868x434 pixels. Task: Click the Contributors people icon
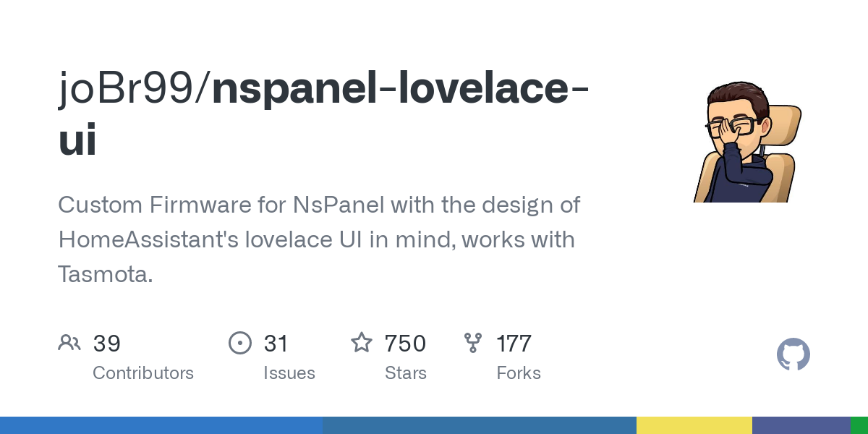coord(69,342)
